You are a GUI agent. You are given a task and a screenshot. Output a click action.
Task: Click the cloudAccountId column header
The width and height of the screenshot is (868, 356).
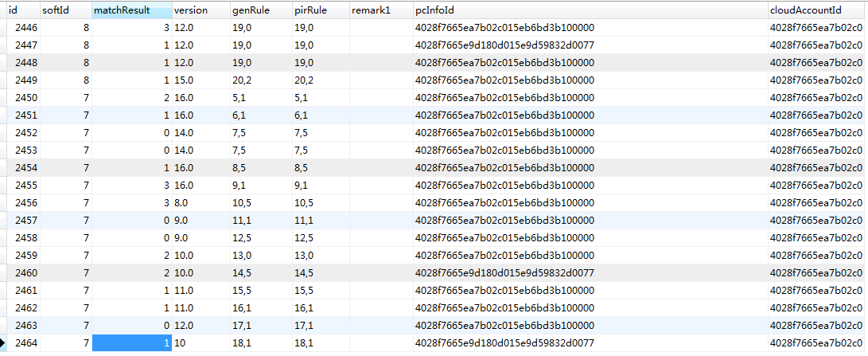pyautogui.click(x=818, y=10)
